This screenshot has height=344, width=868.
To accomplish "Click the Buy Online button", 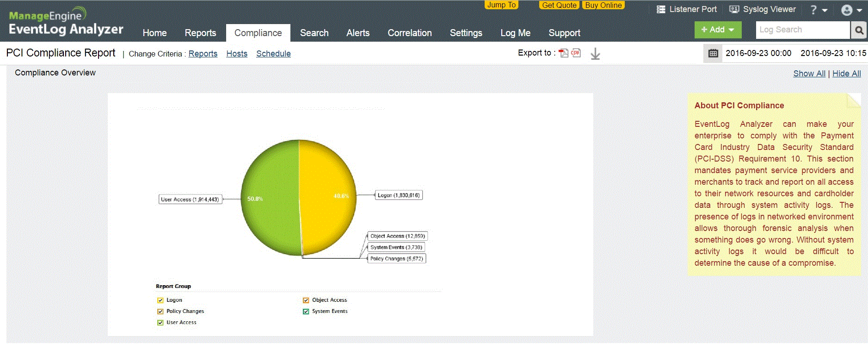I will 603,5.
